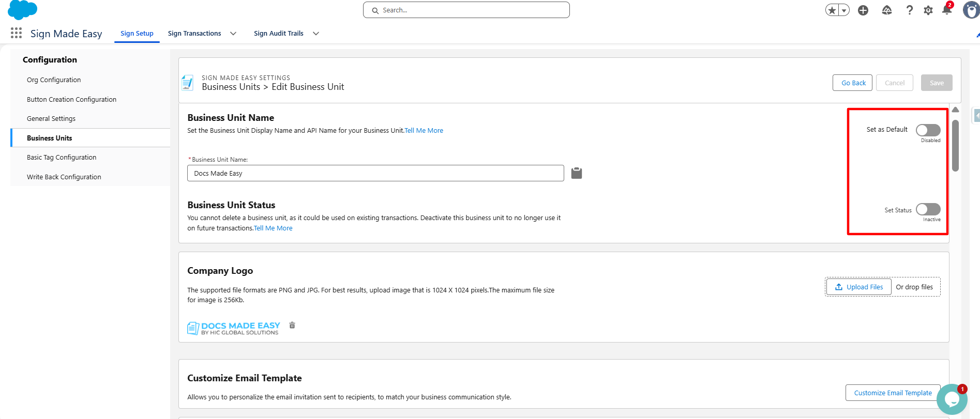The height and width of the screenshot is (419, 980).
Task: Click the Cancel button
Action: [x=895, y=83]
